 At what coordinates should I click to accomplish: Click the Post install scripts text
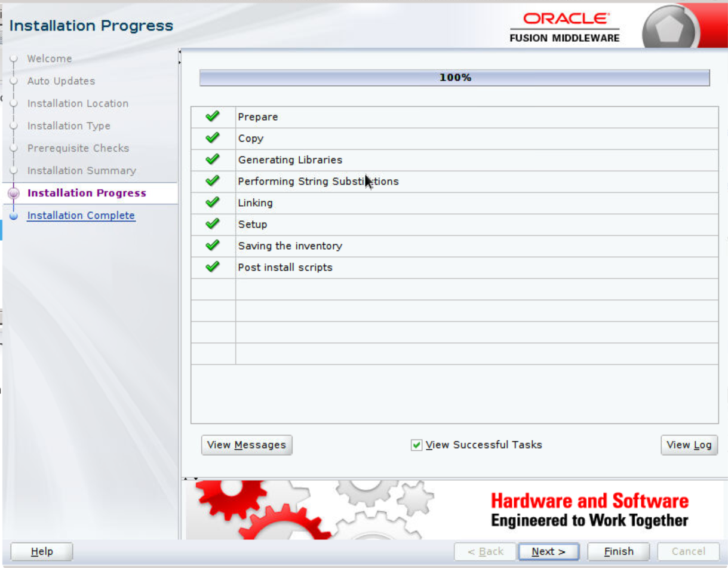coord(285,268)
